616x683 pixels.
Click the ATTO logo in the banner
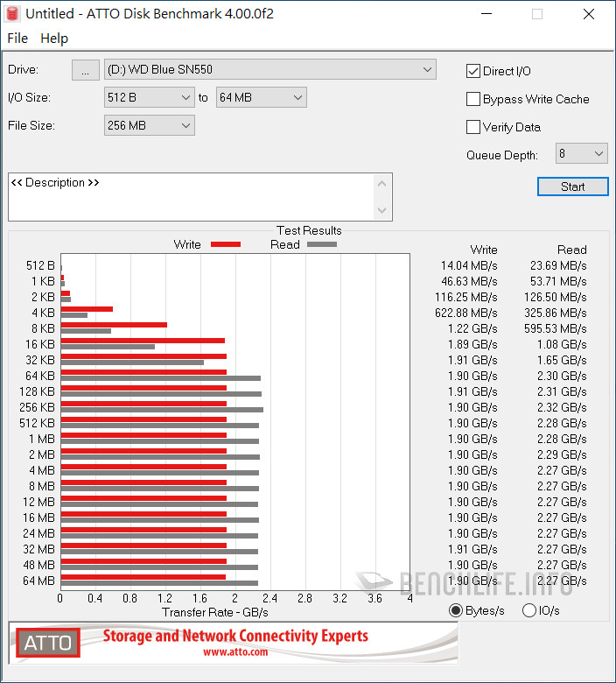tap(48, 643)
